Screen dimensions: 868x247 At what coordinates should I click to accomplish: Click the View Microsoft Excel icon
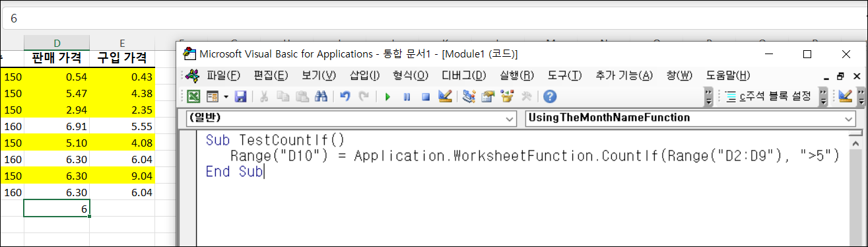[194, 96]
